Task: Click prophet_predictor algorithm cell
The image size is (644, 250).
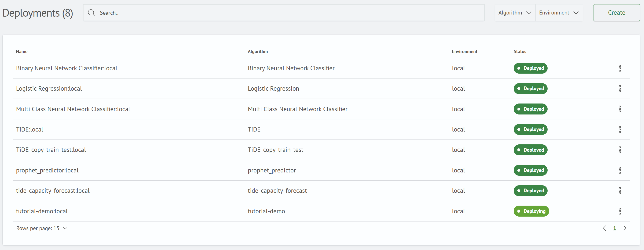Action: point(272,170)
